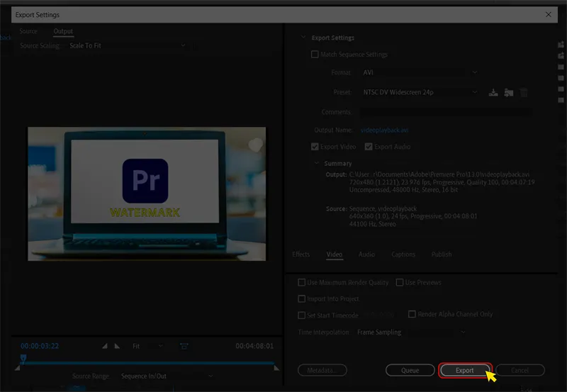Image resolution: width=567 pixels, height=392 pixels.
Task: Click the Save Preset icon
Action: pyautogui.click(x=494, y=92)
